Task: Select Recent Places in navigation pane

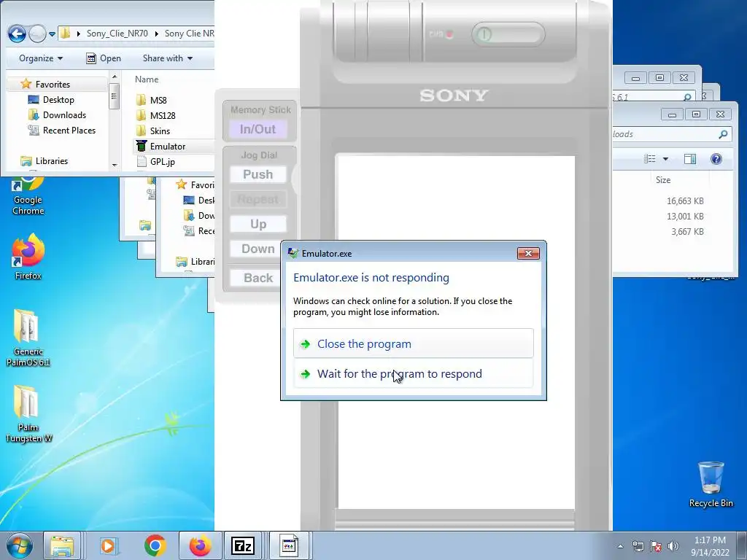Action: tap(69, 130)
